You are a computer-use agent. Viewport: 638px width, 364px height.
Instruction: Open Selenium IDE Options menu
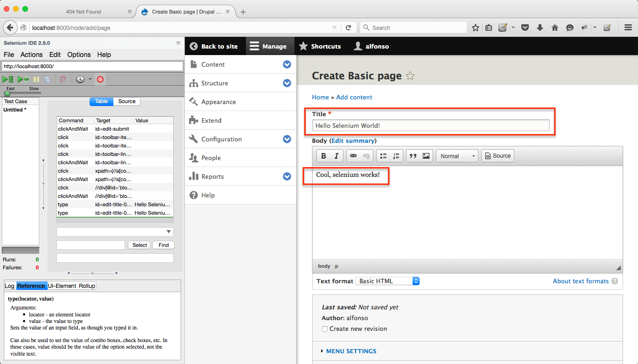[79, 55]
